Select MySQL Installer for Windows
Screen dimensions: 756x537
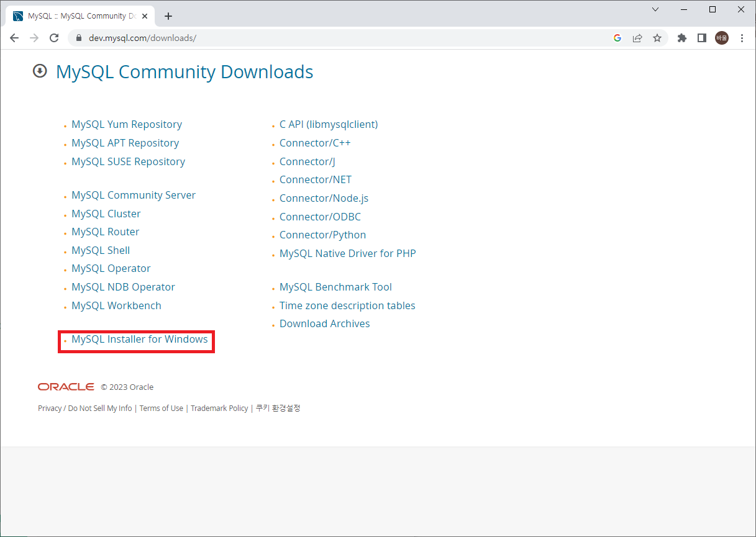pos(140,339)
